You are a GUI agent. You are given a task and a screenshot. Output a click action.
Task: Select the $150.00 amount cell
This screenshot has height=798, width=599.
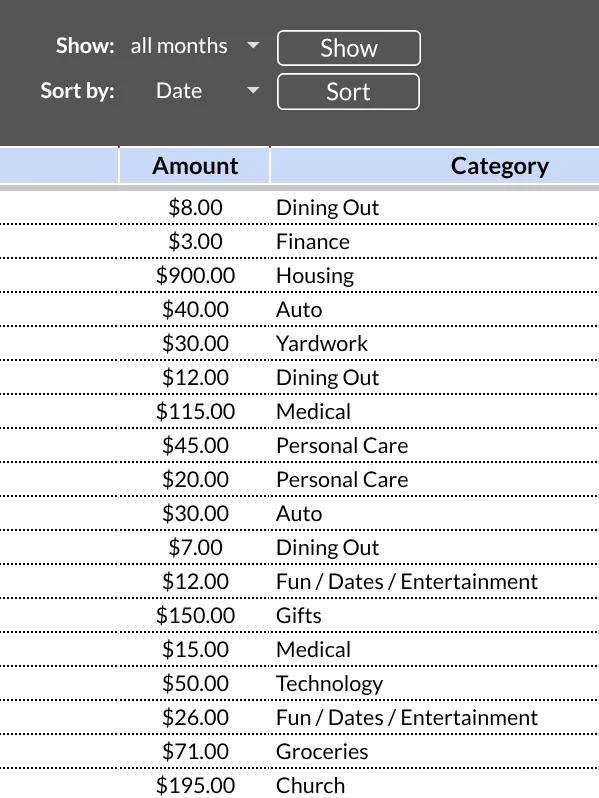tap(195, 615)
